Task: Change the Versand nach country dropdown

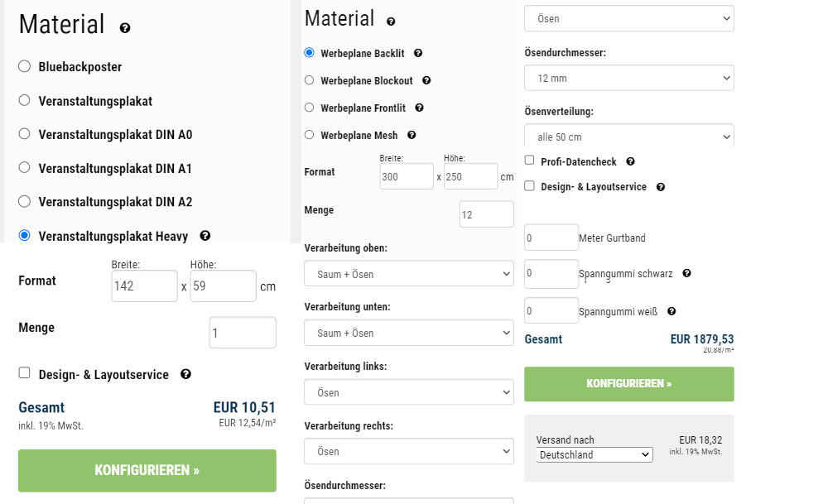Action: (594, 454)
